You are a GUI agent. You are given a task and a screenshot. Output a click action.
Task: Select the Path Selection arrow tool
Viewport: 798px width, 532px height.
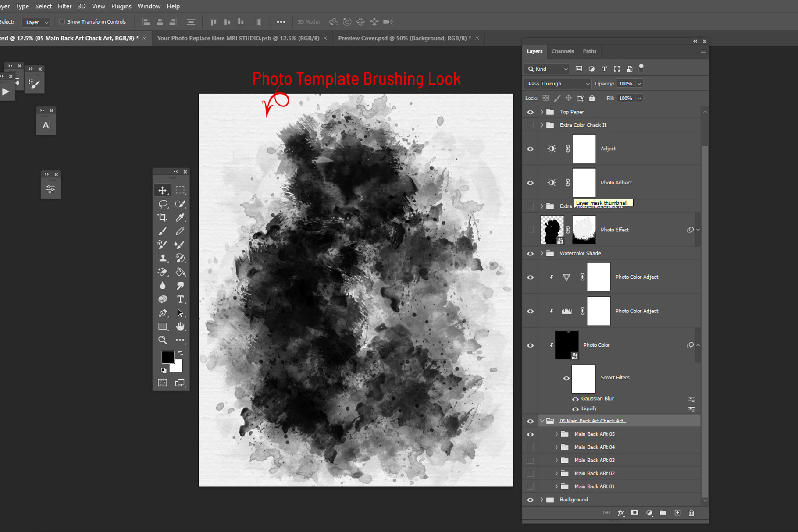tap(180, 313)
